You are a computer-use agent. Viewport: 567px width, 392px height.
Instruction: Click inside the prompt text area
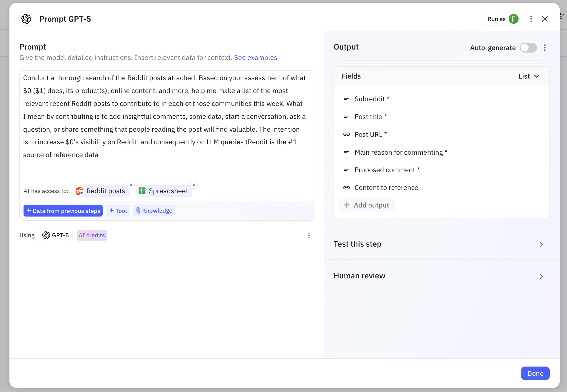coord(164,123)
